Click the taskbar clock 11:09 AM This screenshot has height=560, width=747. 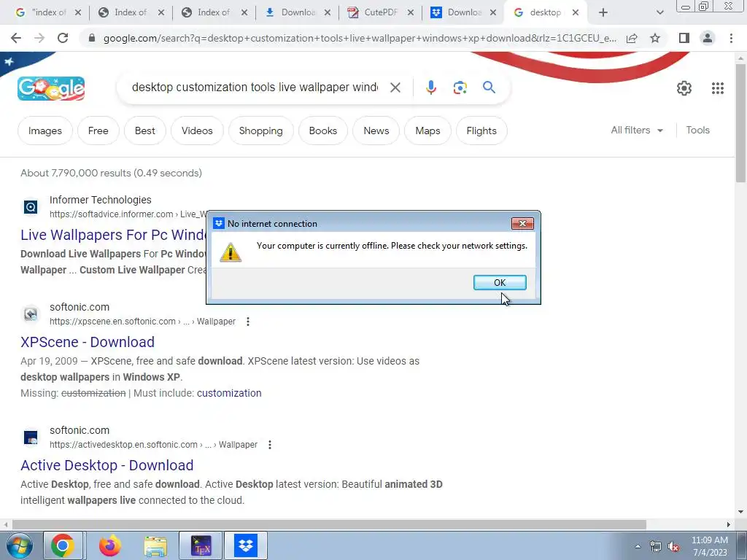coord(709,540)
